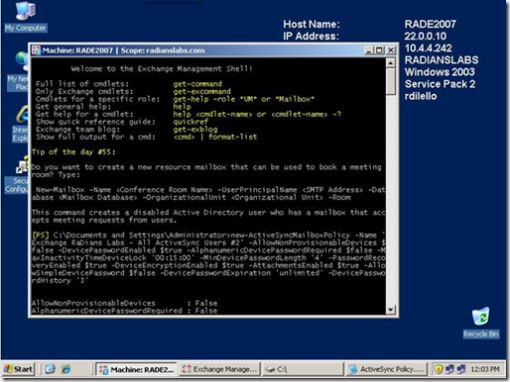The image size is (510, 382).
Task: Click the 'get-exblog' text in the shell
Action: pyautogui.click(x=195, y=129)
